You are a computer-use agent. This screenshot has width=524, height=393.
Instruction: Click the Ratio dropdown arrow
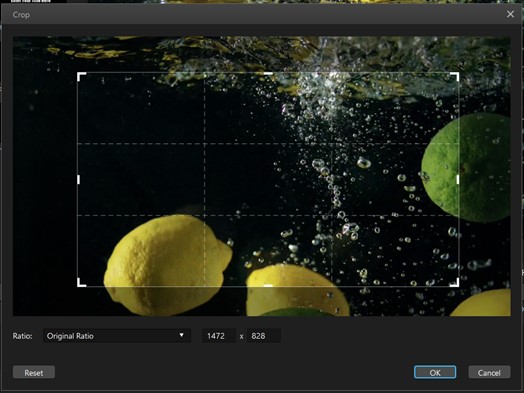(x=181, y=335)
